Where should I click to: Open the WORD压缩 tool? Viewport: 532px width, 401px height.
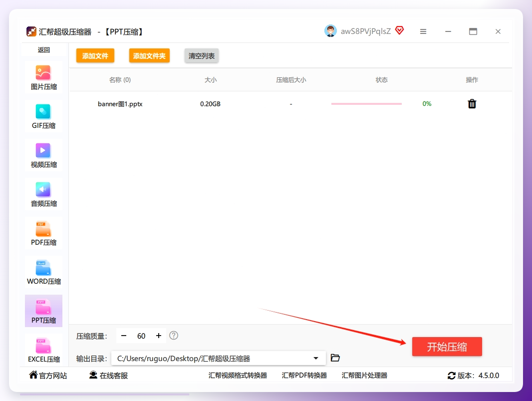[43, 273]
